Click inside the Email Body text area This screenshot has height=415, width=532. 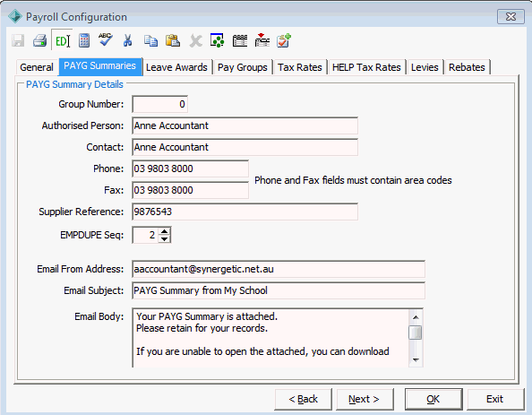(x=270, y=338)
